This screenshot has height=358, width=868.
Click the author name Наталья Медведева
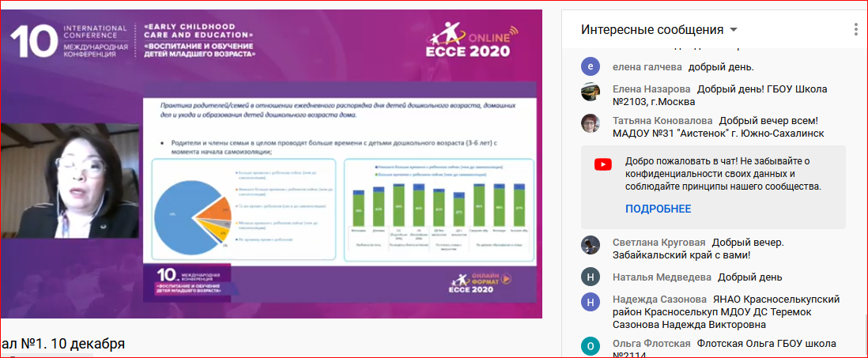(x=662, y=277)
